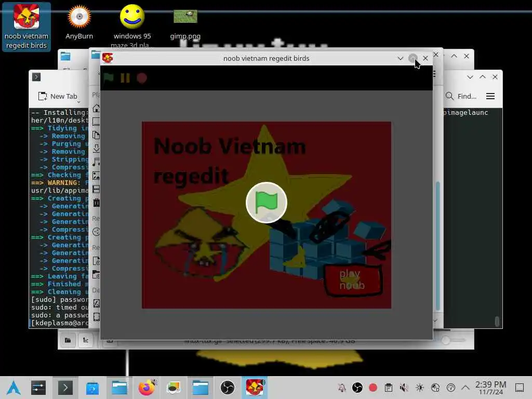532x399 pixels.
Task: Open 'noob vietnam regedit birds' desktop shortcut
Action: [26, 27]
